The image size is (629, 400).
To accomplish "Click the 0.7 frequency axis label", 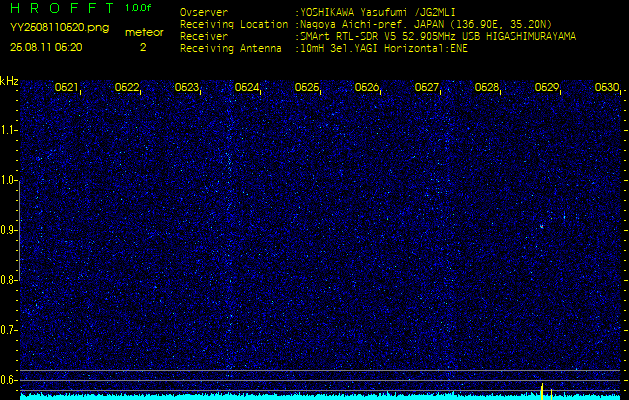I will [x=8, y=330].
